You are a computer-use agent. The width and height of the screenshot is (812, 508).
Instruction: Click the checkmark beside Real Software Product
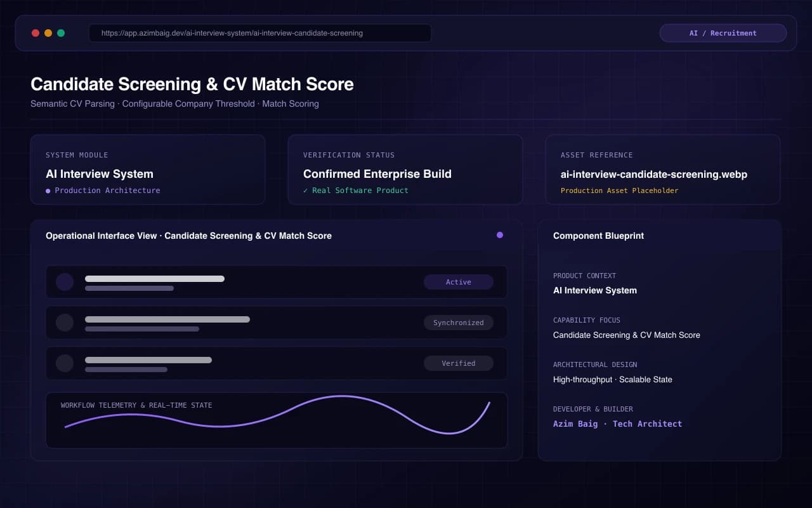(x=306, y=190)
